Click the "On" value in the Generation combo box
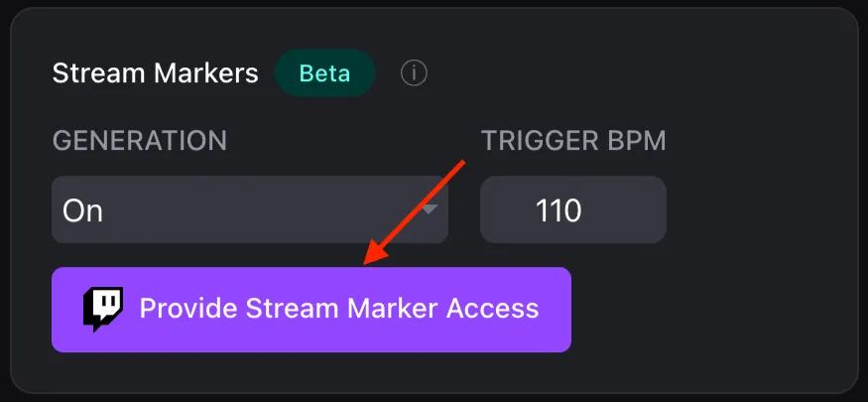 pyautogui.click(x=82, y=211)
